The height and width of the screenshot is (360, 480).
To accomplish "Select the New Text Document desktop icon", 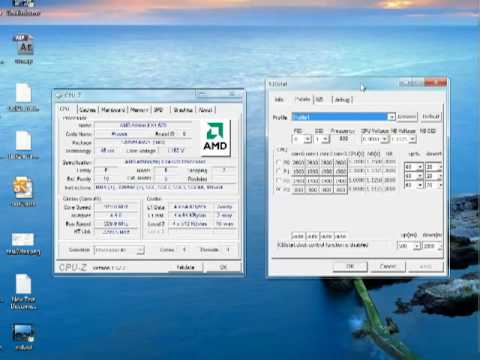I will (x=23, y=284).
